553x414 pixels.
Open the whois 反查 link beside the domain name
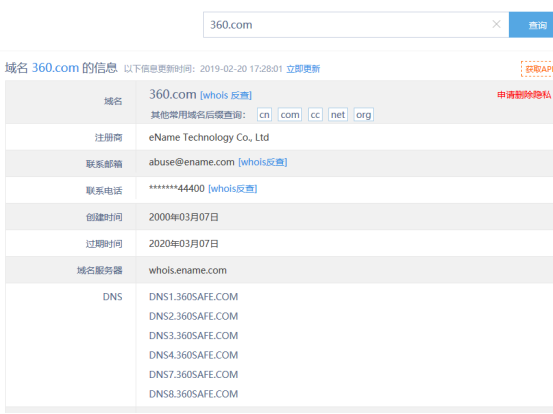tap(226, 95)
